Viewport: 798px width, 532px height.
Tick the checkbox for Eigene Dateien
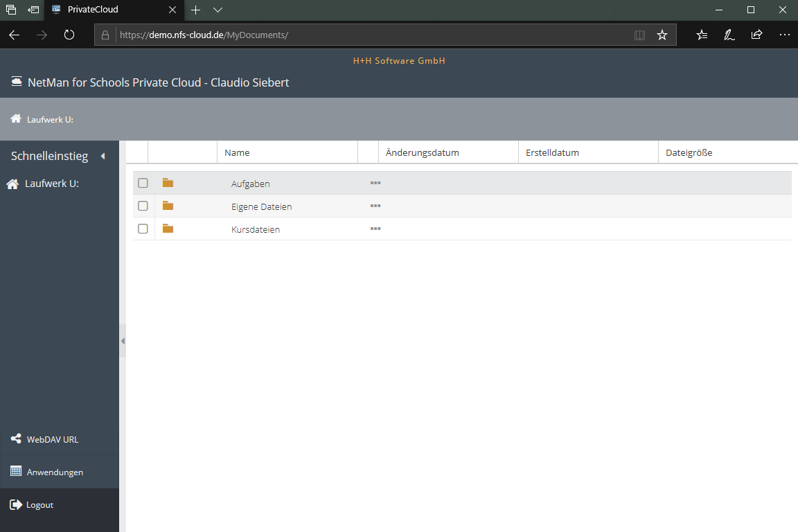[143, 206]
